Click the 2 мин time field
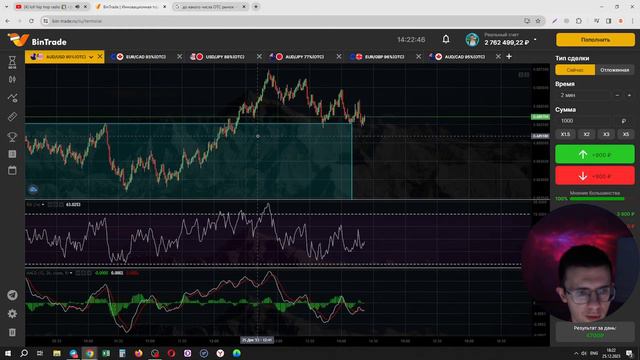This screenshot has height=360, width=640. [583, 95]
